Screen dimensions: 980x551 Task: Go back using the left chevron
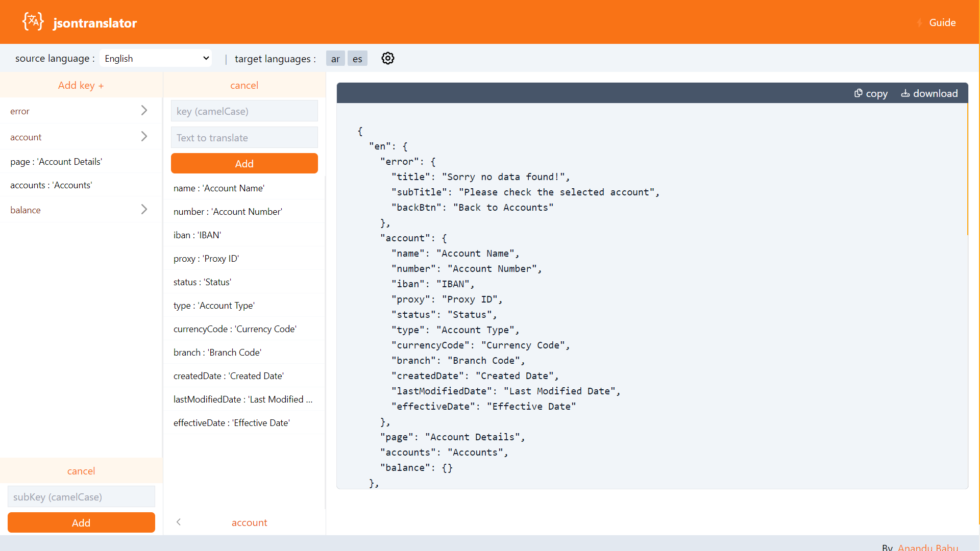point(179,522)
